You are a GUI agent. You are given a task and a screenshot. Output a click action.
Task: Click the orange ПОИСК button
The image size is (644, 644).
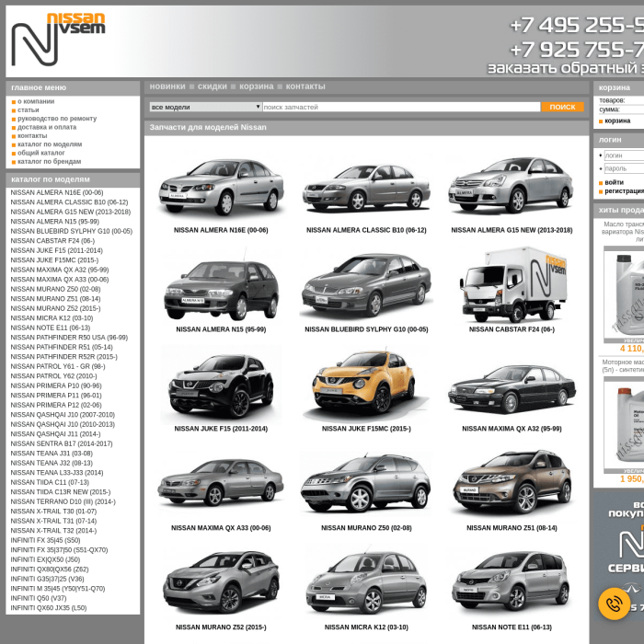pyautogui.click(x=562, y=107)
